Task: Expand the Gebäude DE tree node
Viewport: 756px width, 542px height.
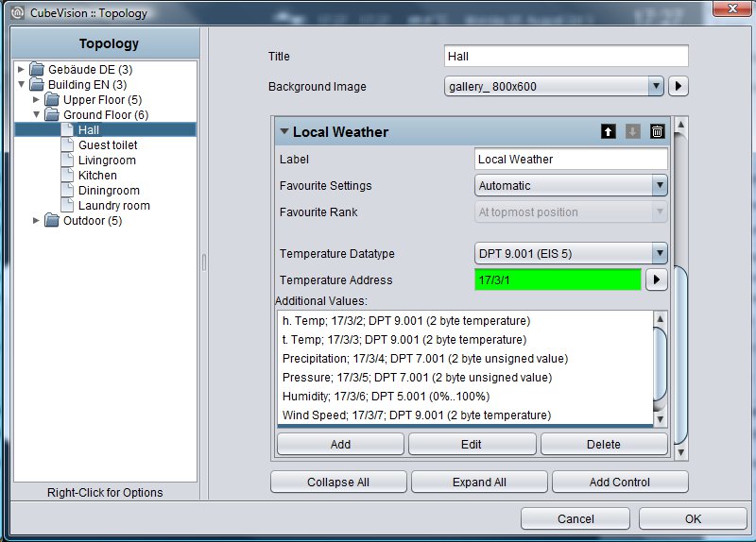Action: (21, 69)
